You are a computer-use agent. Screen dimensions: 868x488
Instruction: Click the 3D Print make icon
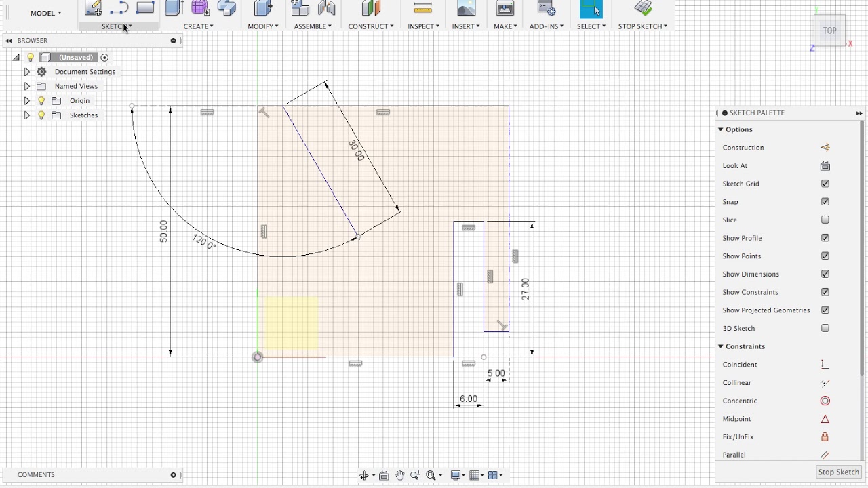coord(505,8)
